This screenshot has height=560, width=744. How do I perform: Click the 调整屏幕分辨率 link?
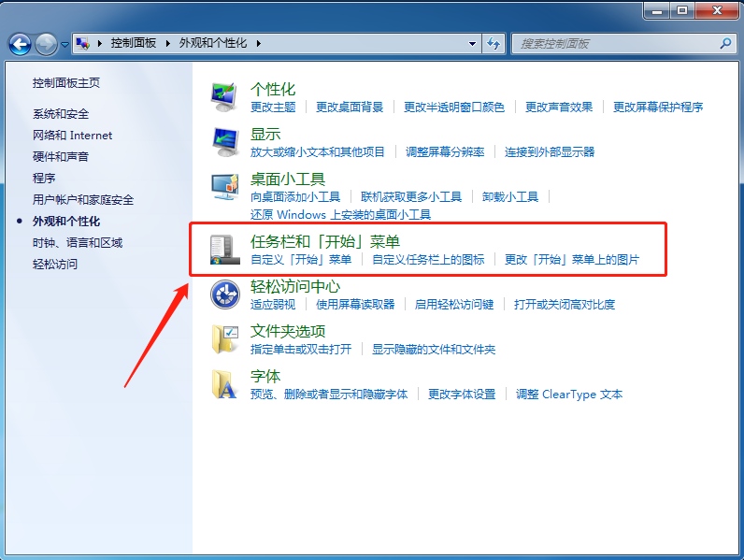445,152
